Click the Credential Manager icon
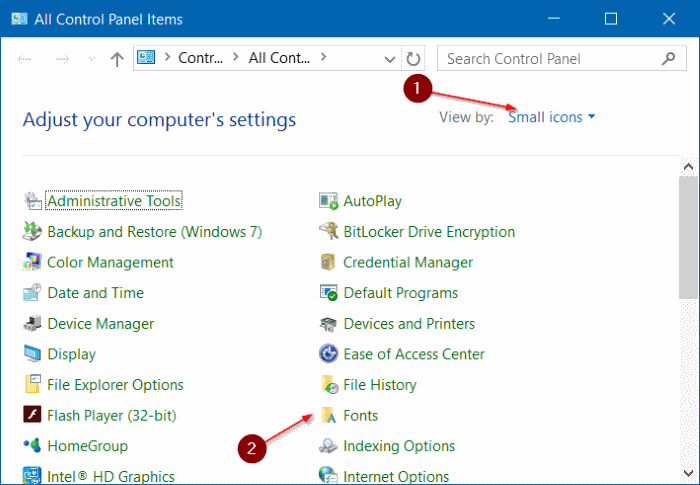The width and height of the screenshot is (700, 485). 329,262
